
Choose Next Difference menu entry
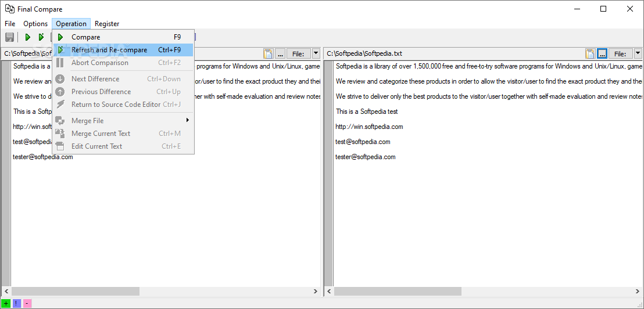pos(123,79)
